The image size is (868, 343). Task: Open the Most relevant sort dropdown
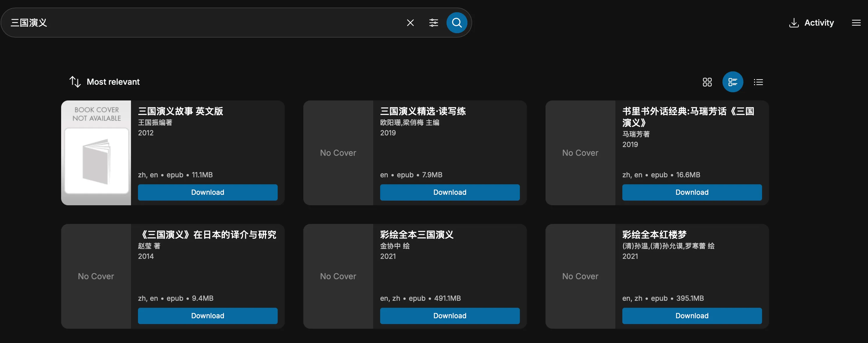[113, 82]
